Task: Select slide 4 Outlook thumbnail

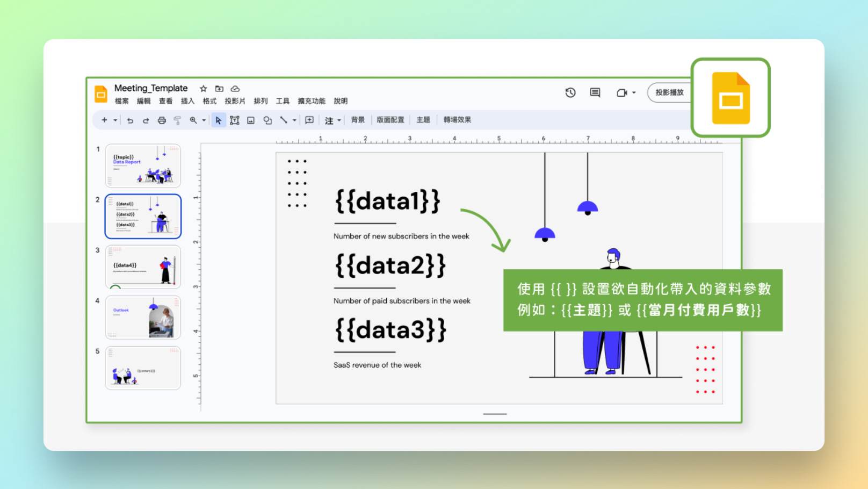Action: 143,317
